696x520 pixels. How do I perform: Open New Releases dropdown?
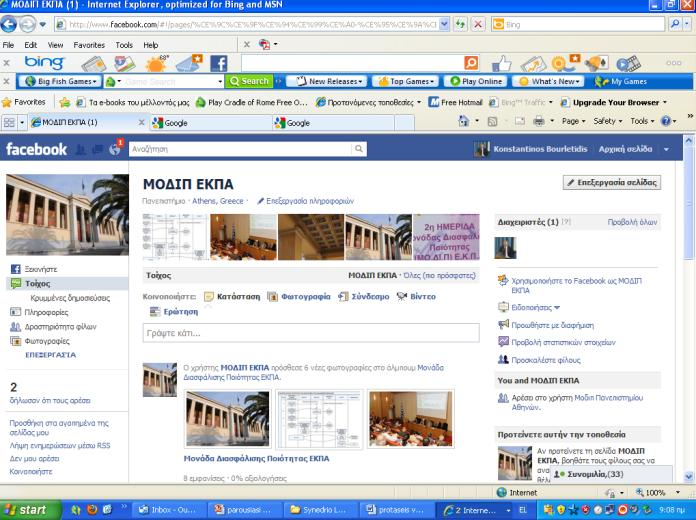pyautogui.click(x=329, y=81)
